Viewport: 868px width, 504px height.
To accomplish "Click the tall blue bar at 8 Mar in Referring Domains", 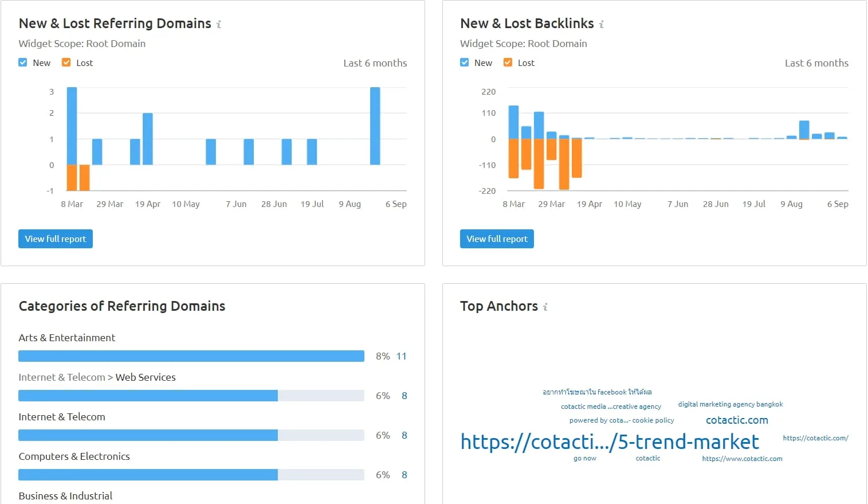I will (72, 126).
